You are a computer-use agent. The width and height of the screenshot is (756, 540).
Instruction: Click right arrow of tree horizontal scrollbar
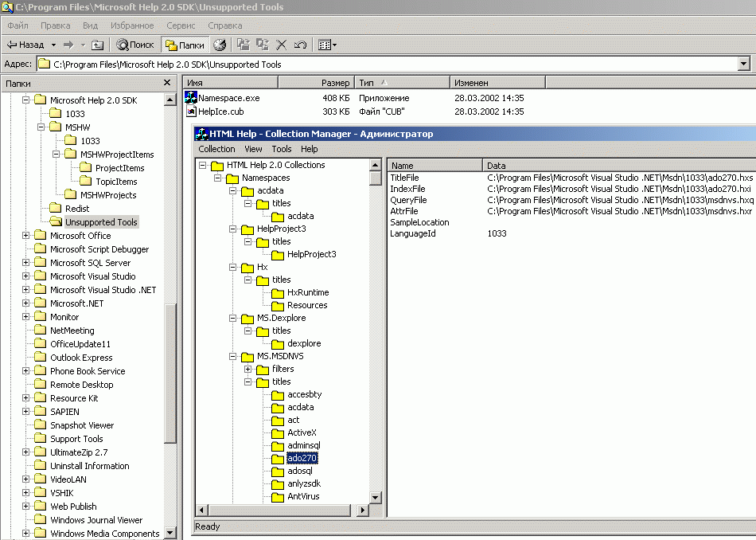click(x=363, y=510)
